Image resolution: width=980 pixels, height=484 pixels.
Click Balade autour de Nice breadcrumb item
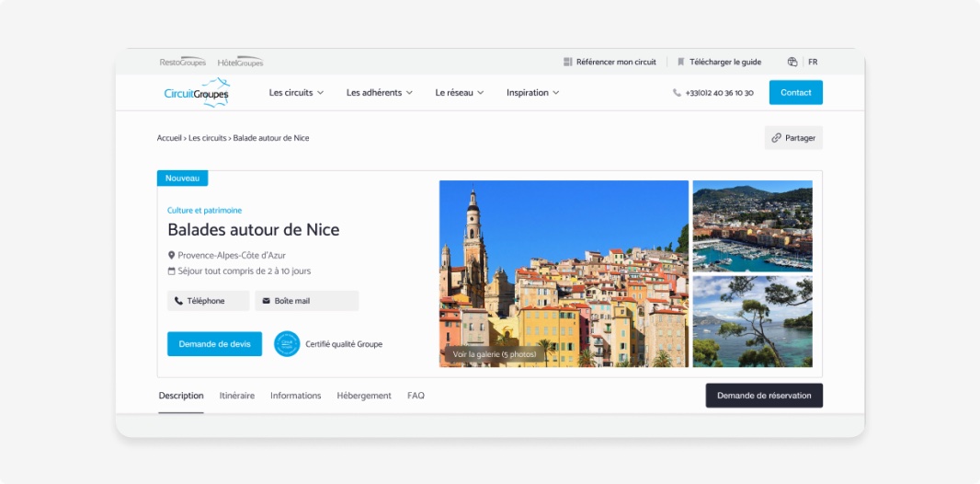pos(271,138)
